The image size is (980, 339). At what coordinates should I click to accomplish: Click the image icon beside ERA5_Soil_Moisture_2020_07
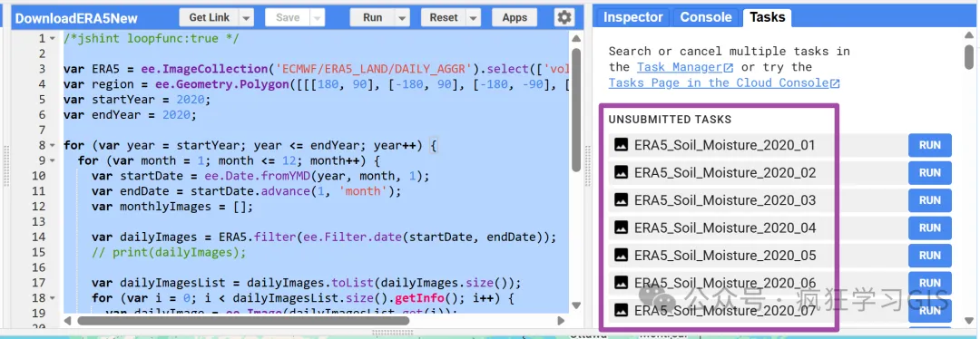coord(621,310)
